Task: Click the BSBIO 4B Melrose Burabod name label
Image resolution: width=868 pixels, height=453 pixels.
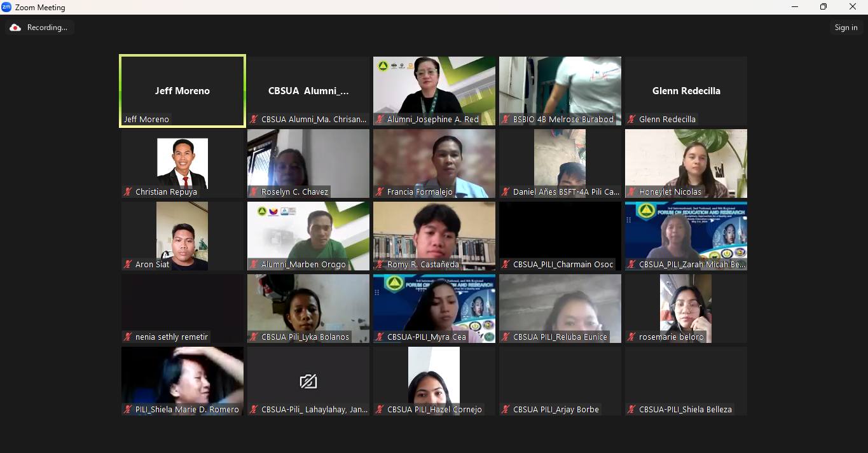Action: pyautogui.click(x=563, y=119)
